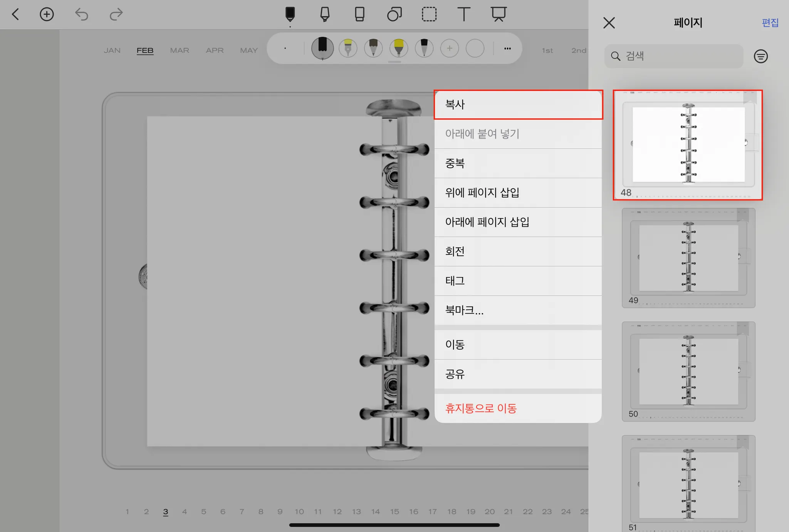Image resolution: width=789 pixels, height=532 pixels.
Task: Open more pen options ellipsis
Action: click(x=507, y=49)
